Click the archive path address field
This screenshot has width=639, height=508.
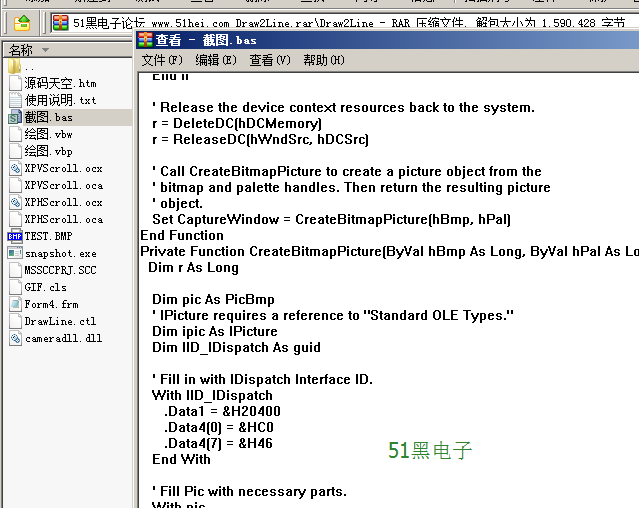[x=346, y=23]
